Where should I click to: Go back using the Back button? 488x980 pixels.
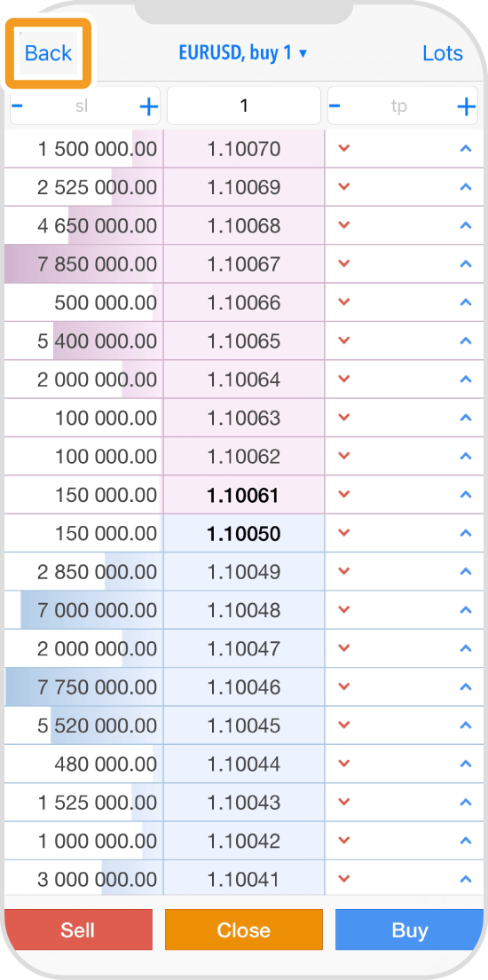[48, 53]
